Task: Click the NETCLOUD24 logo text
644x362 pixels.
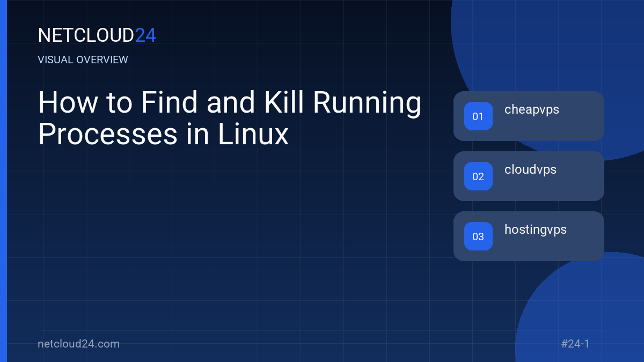Action: pos(97,35)
